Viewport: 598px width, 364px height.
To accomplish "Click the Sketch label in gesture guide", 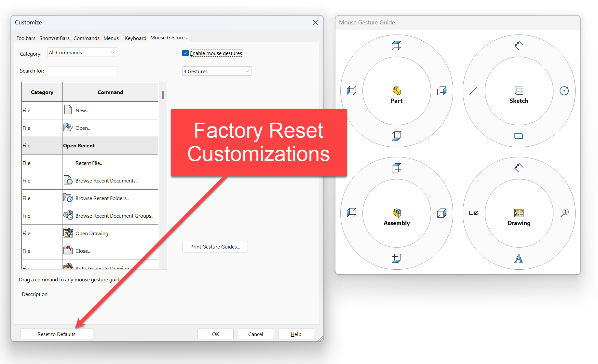I will click(519, 101).
